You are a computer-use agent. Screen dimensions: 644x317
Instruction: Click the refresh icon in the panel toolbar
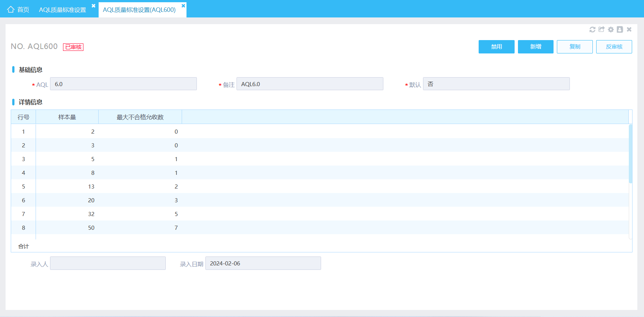[x=592, y=29]
